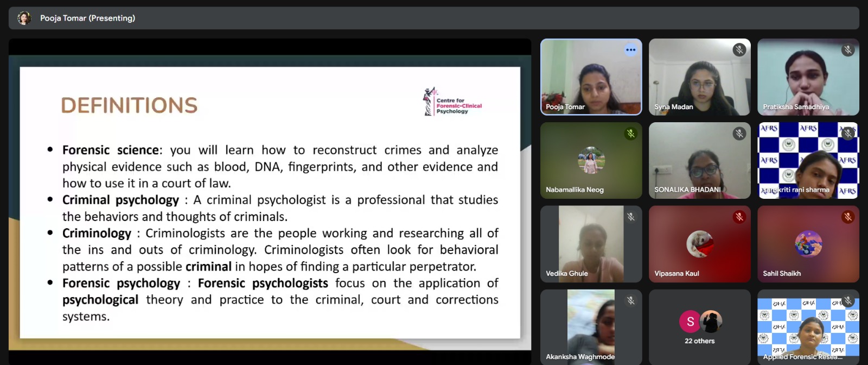Click Pratiksha Samadhiya's muted microphone icon
Image resolution: width=868 pixels, height=365 pixels.
(x=848, y=50)
